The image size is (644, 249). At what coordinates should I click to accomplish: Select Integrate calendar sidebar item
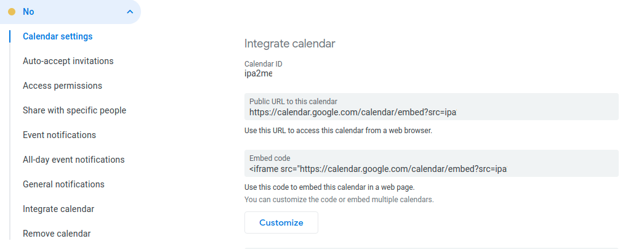58,209
